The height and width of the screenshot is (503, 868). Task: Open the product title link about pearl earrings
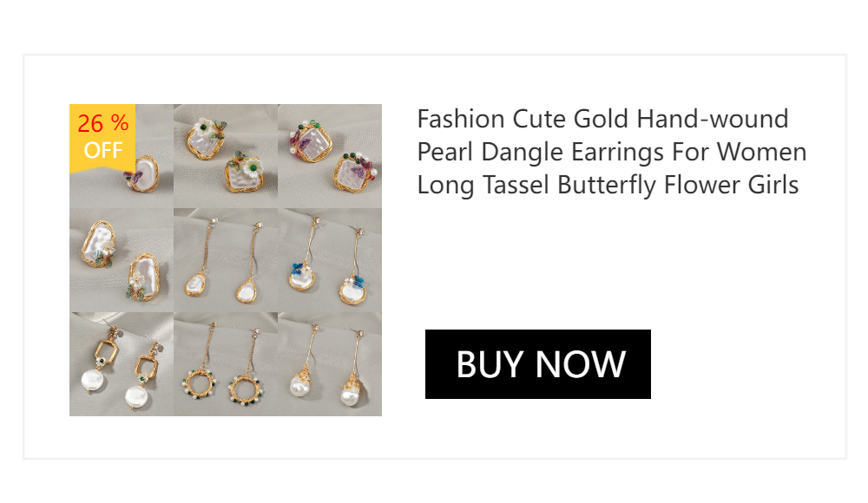[x=612, y=152]
